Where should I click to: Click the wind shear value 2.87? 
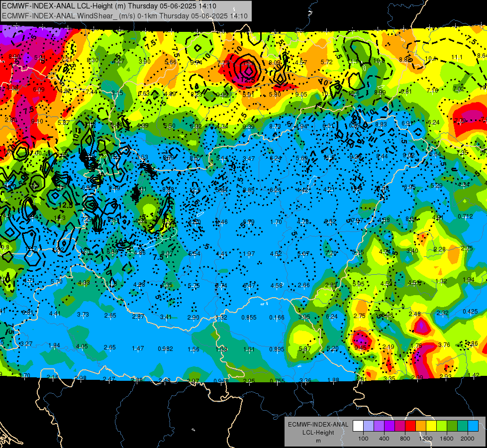click(x=138, y=317)
